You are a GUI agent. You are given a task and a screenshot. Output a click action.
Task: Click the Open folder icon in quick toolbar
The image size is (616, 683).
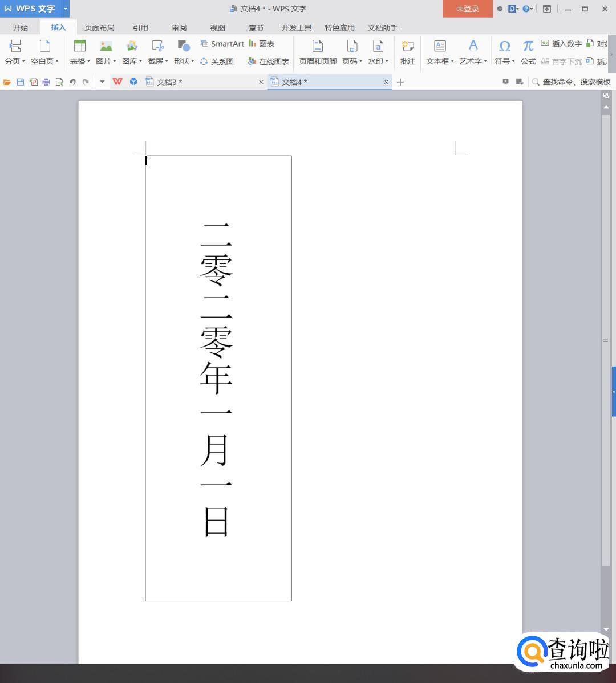coord(7,82)
